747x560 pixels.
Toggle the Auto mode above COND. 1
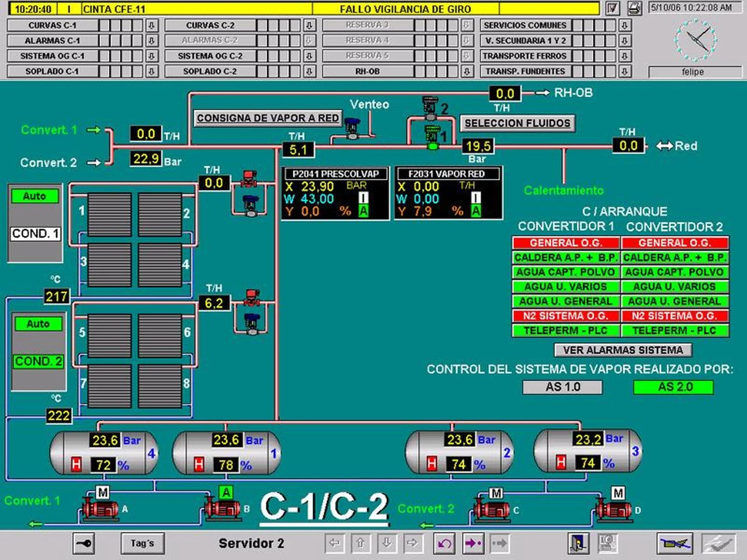coord(35,196)
